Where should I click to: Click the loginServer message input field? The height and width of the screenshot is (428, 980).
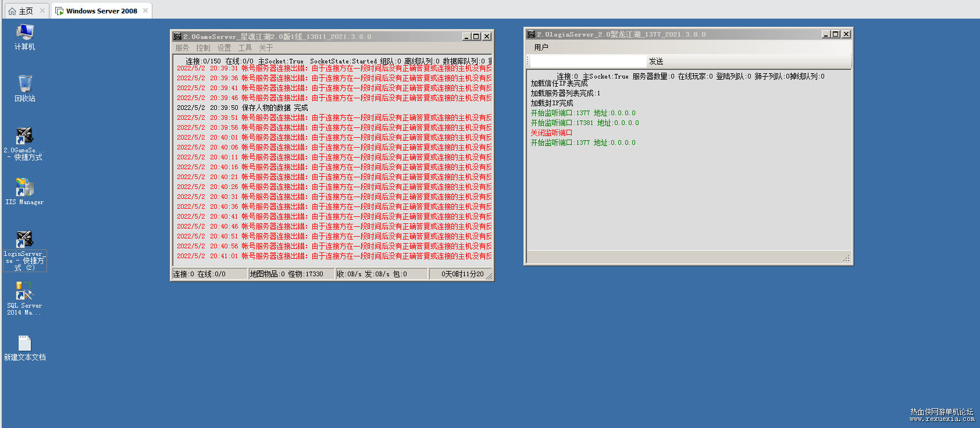(x=588, y=61)
